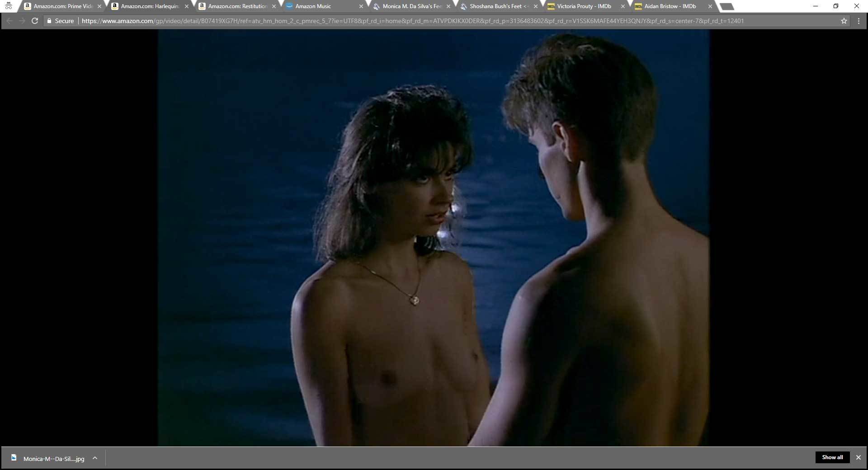Expand the downloaded jpg file options chevron
Screen dimensions: 868x470
(95, 458)
